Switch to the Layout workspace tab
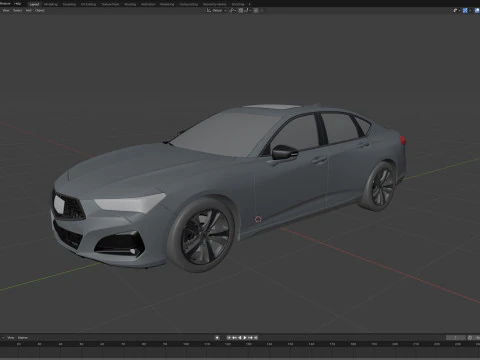Viewport: 480px width, 360px height. (x=34, y=4)
